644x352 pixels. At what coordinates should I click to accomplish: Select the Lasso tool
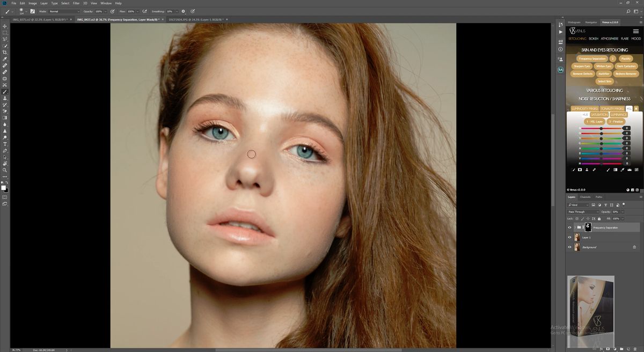pos(4,38)
